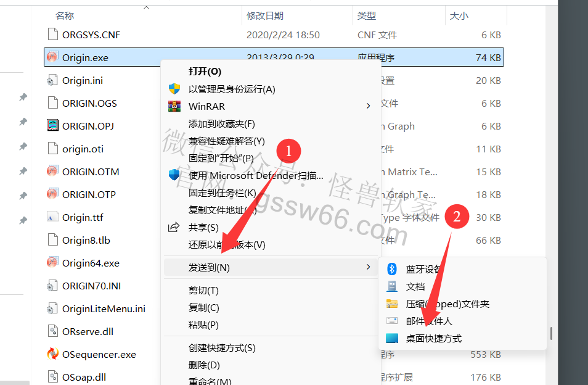Click the 2020/2/24 18:50 date cell
This screenshot has width=588, height=385.
(x=283, y=35)
